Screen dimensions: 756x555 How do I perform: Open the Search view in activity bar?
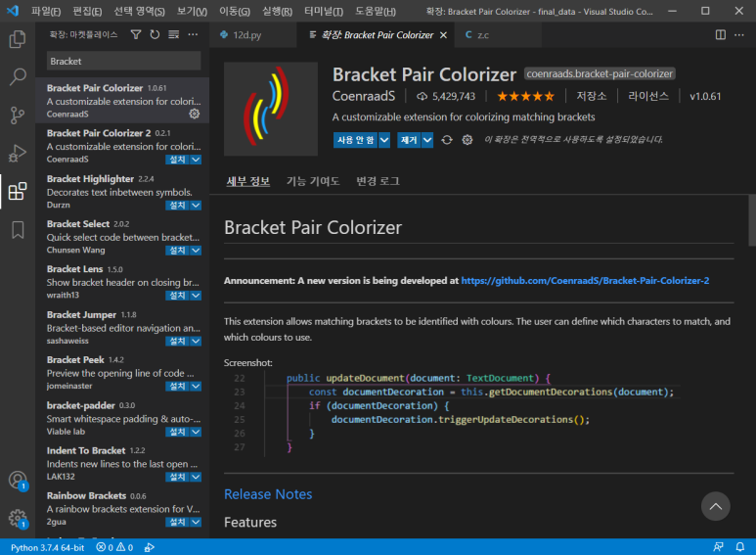coord(18,76)
